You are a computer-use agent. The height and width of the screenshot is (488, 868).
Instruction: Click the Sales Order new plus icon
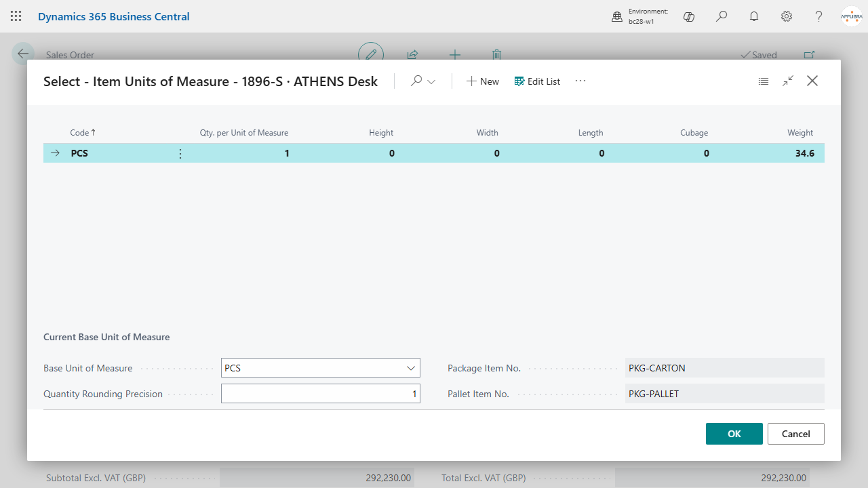tap(455, 55)
